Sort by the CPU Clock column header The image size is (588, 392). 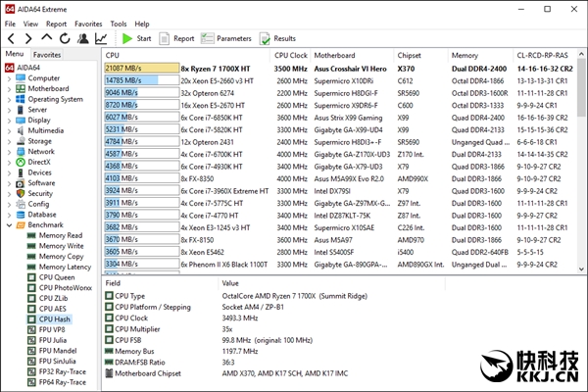tap(290, 55)
